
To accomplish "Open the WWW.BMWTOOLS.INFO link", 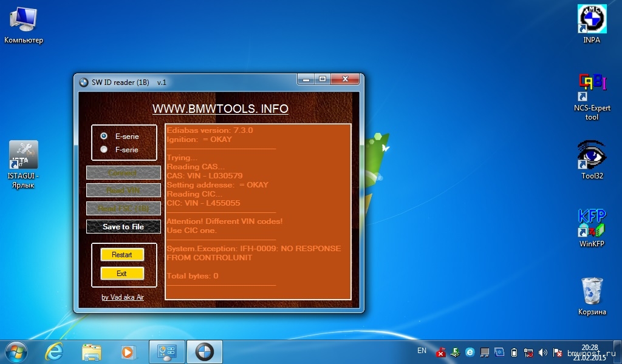I will pos(220,109).
